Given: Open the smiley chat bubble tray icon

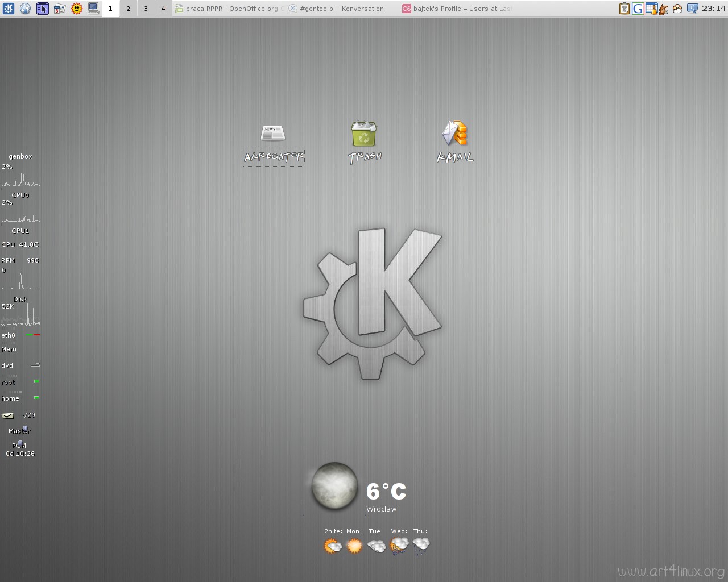Looking at the screenshot, I should [x=692, y=9].
